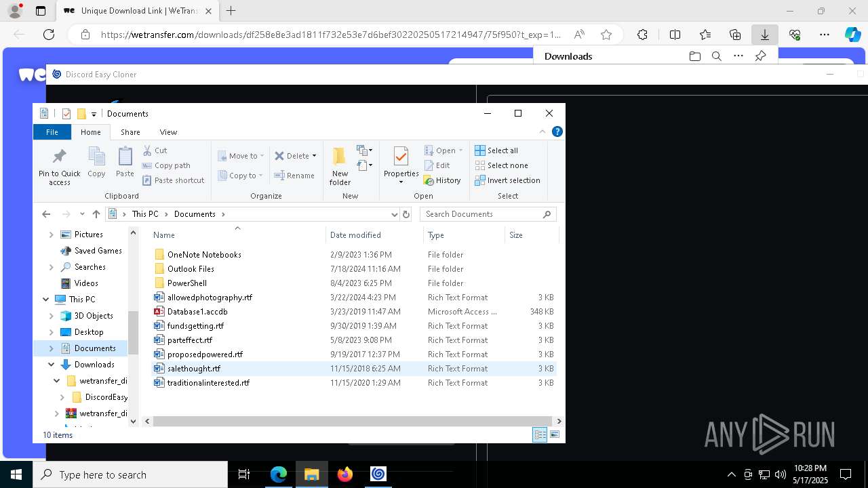Click Cut in Clipboard group
The width and height of the screenshot is (868, 488).
tap(155, 150)
